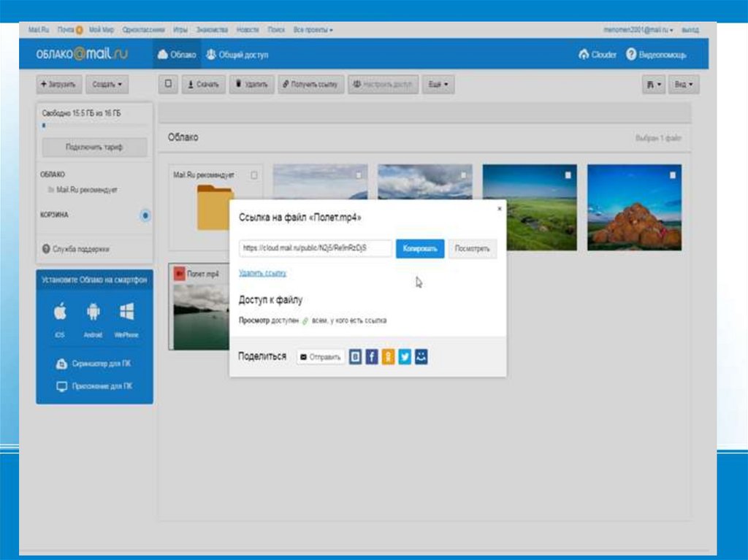Click the Полет.mp4 red video icon
The height and width of the screenshot is (560, 748).
180,274
